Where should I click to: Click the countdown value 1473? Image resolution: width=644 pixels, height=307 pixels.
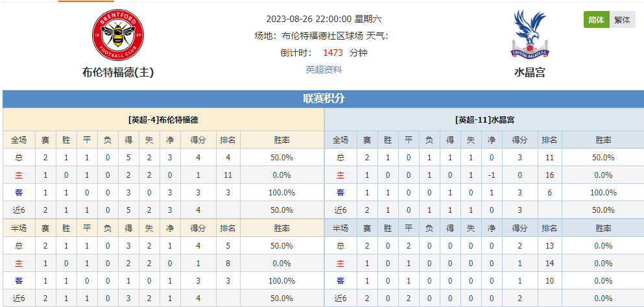(x=333, y=53)
